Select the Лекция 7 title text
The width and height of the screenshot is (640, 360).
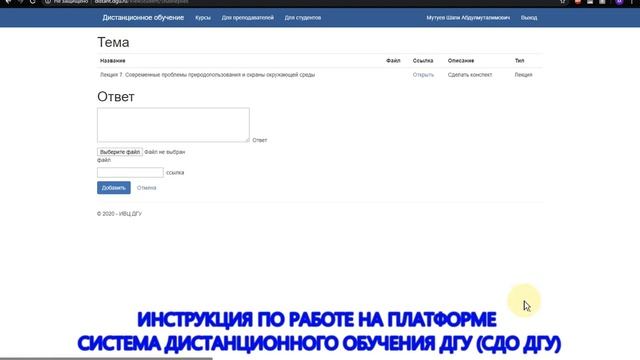point(207,75)
